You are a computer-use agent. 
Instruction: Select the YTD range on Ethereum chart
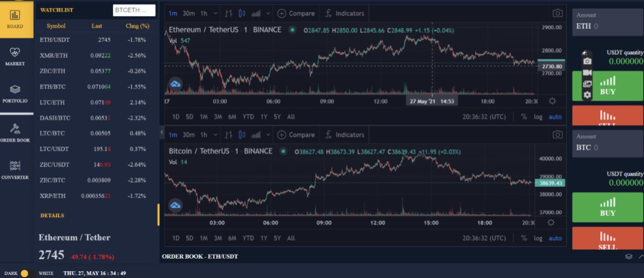[x=248, y=117]
